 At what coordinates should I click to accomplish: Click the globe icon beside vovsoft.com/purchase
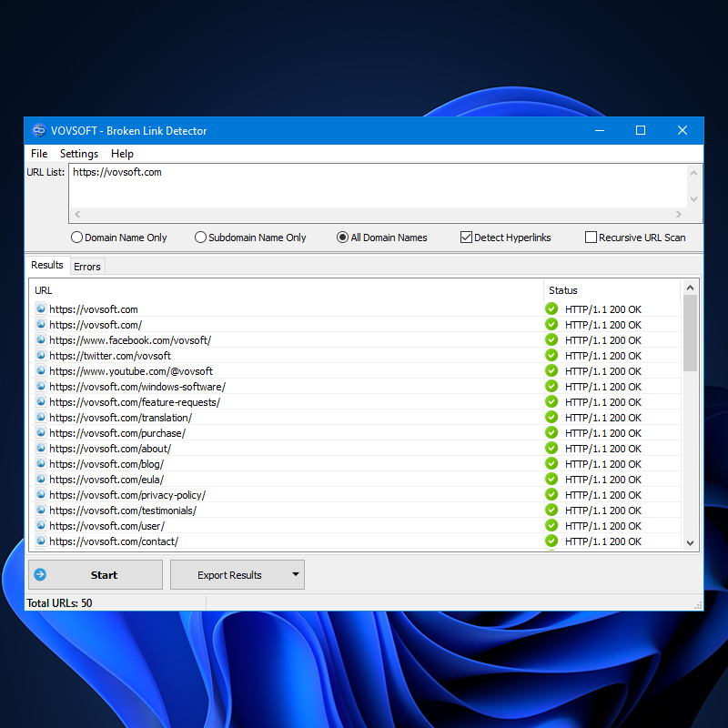(41, 432)
